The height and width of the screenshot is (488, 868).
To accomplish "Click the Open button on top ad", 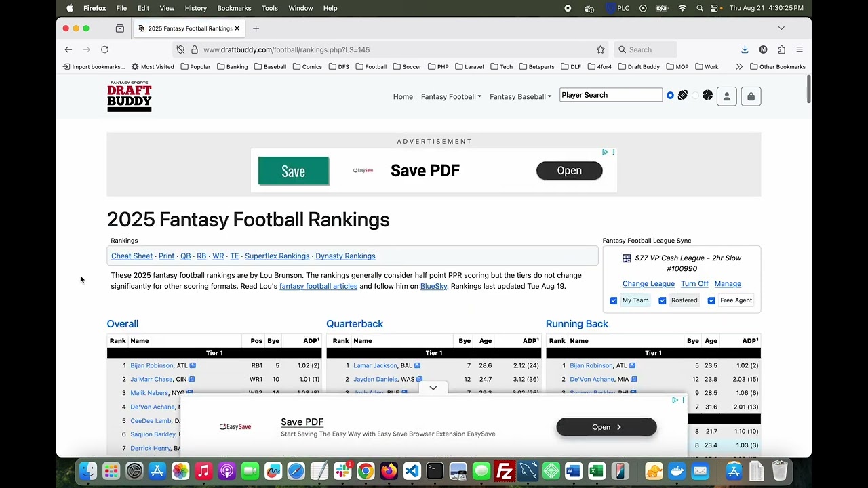I will 569,171.
